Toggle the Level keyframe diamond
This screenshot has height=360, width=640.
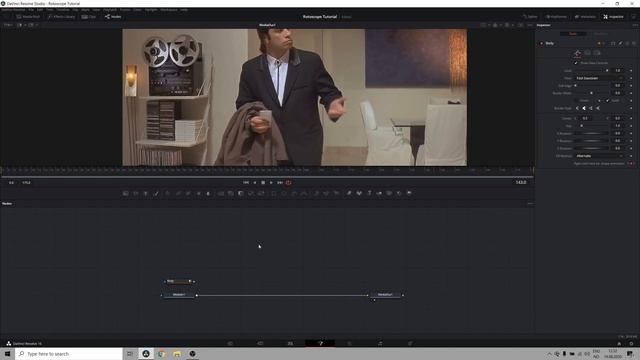click(631, 71)
